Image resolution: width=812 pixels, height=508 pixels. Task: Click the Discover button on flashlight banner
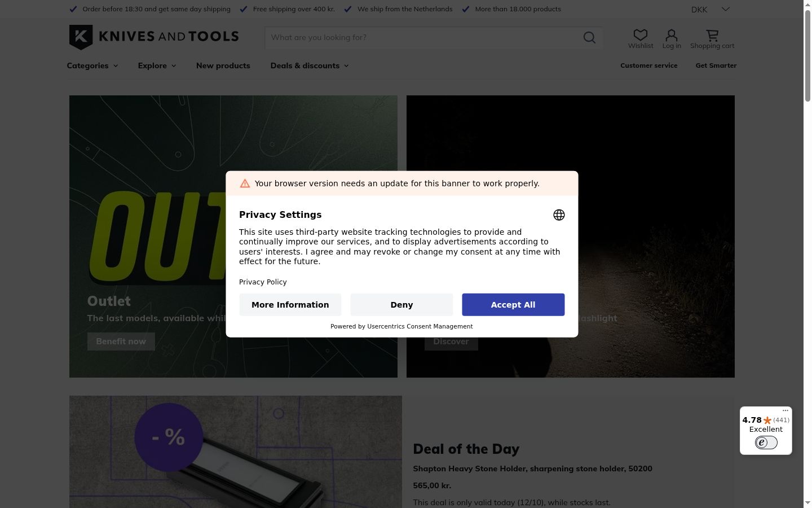tap(451, 342)
